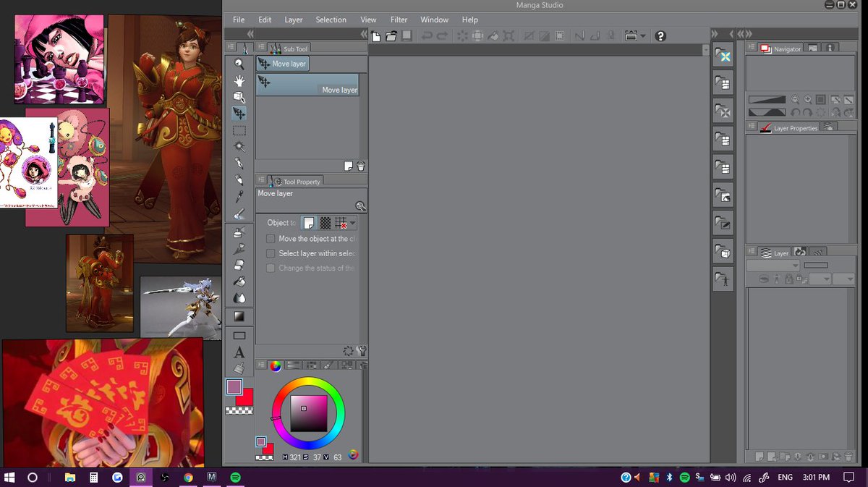Open sub tool detail wrench icon
Viewport: 868px width, 487px height.
pyautogui.click(x=361, y=351)
